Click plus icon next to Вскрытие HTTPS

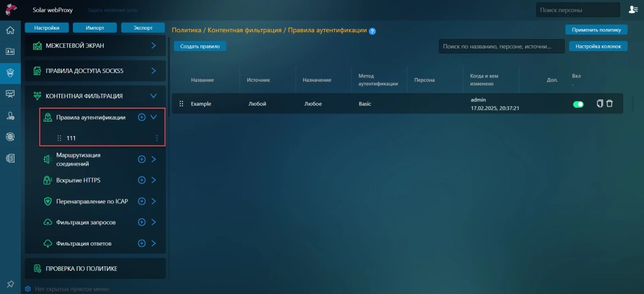pyautogui.click(x=142, y=180)
